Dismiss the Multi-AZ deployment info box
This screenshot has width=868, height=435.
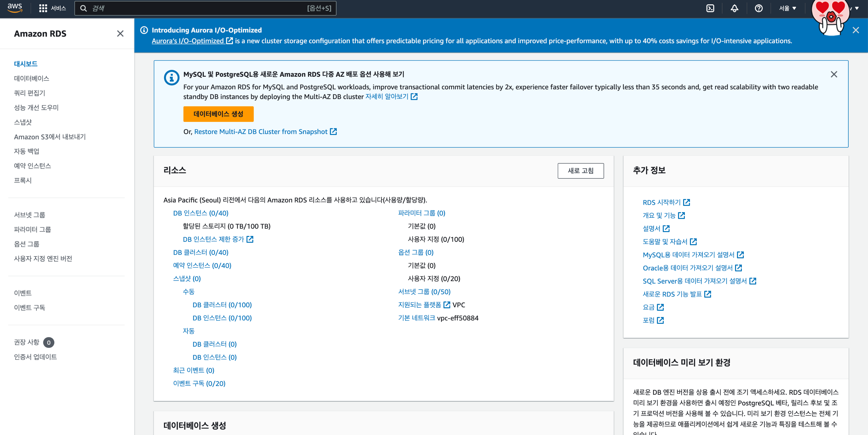[x=834, y=74]
